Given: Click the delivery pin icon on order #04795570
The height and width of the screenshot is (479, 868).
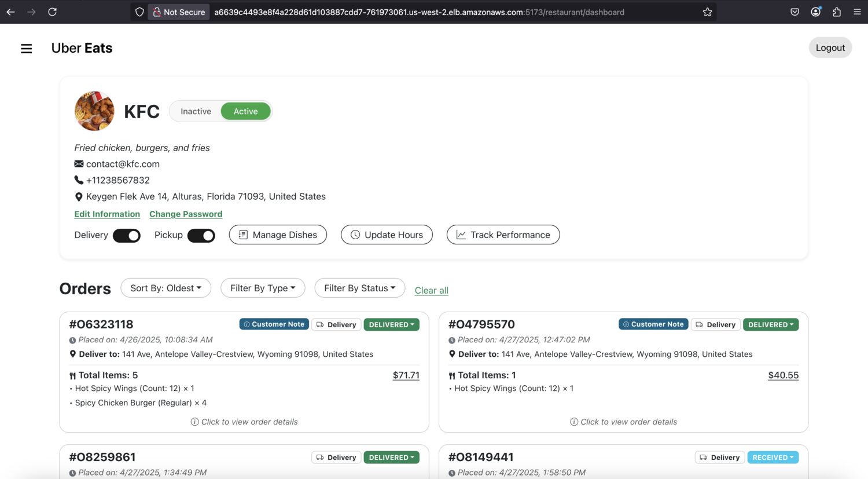Looking at the screenshot, I should click(x=453, y=354).
